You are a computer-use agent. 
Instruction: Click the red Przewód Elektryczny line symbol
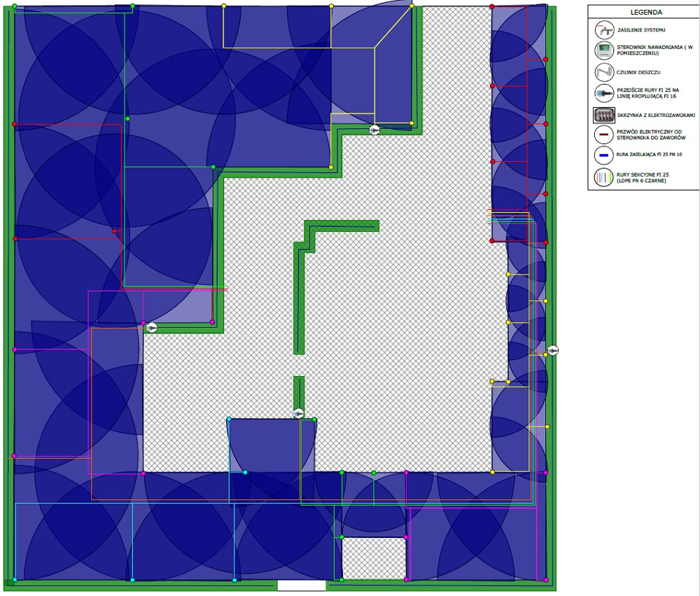pyautogui.click(x=603, y=134)
